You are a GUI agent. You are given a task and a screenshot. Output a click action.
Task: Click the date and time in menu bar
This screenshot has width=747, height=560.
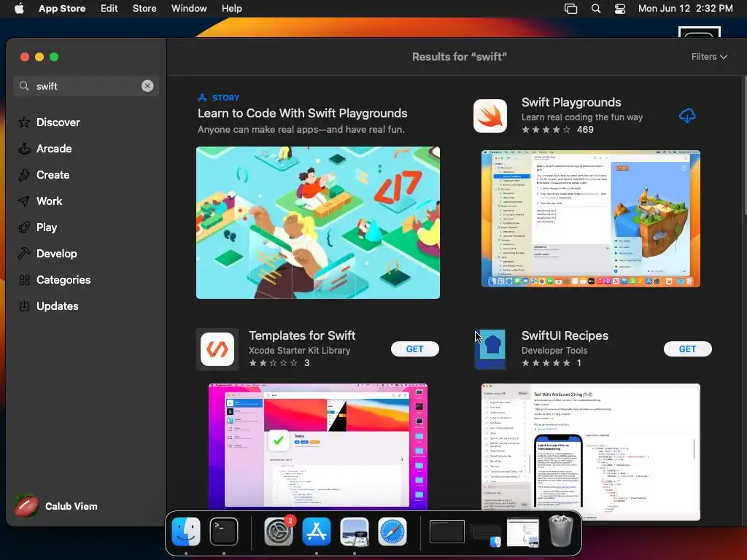685,9
